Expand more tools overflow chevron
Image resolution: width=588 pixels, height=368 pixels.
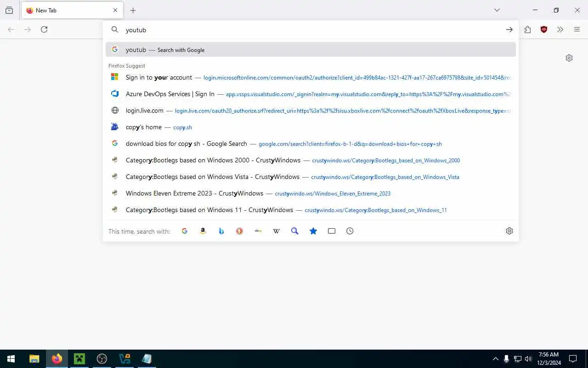click(560, 29)
